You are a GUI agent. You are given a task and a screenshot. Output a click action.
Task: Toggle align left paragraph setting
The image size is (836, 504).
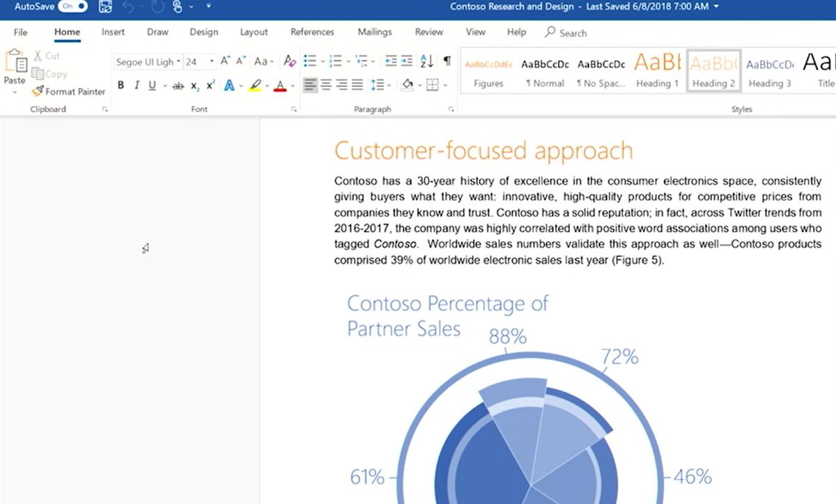(309, 85)
